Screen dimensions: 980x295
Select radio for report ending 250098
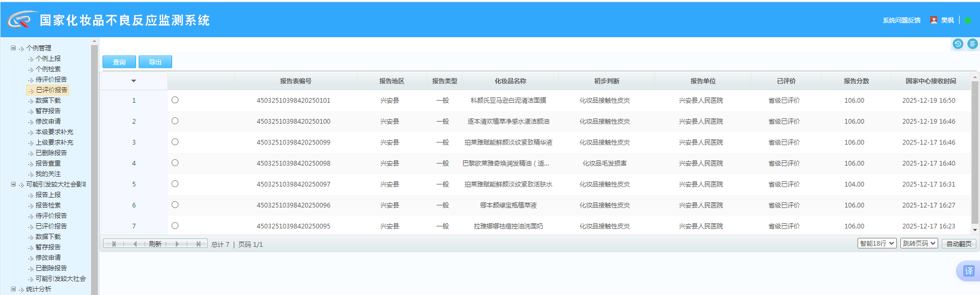tap(175, 163)
